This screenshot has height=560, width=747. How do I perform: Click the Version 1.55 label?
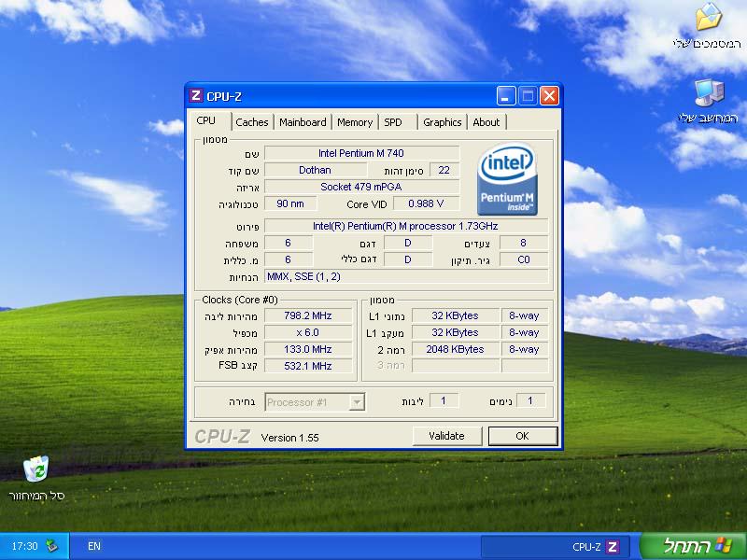coord(289,438)
